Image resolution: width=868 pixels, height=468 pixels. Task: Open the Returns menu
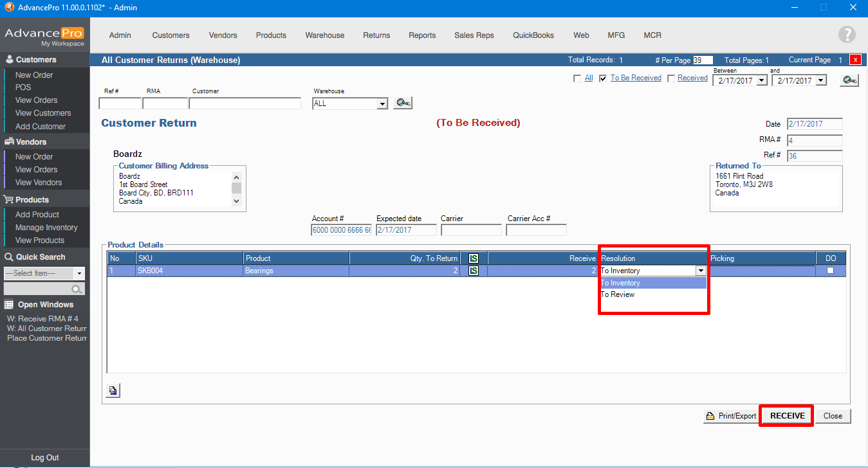pos(376,35)
